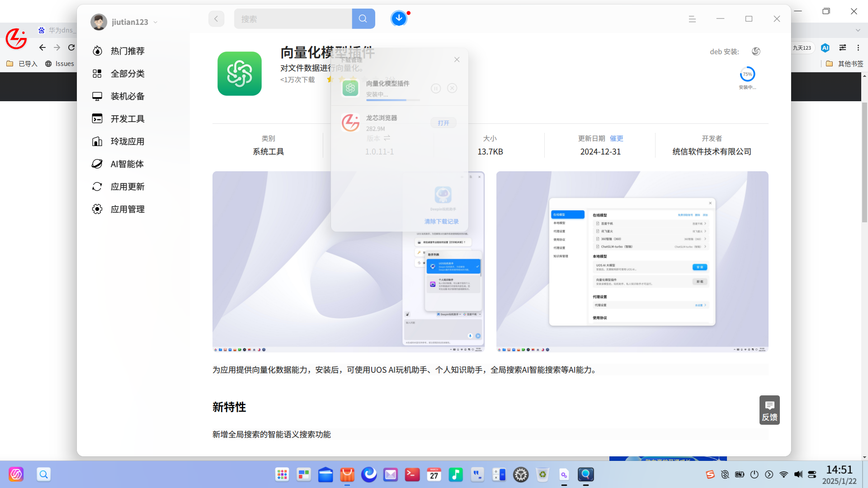Cancel the 向量化模型插件 install task
This screenshot has height=488, width=868.
(452, 89)
